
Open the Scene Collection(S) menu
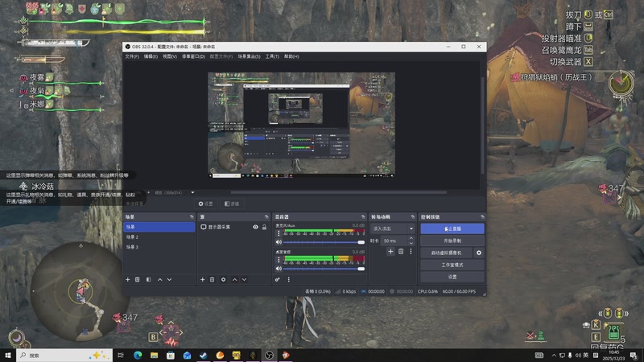tap(249, 56)
